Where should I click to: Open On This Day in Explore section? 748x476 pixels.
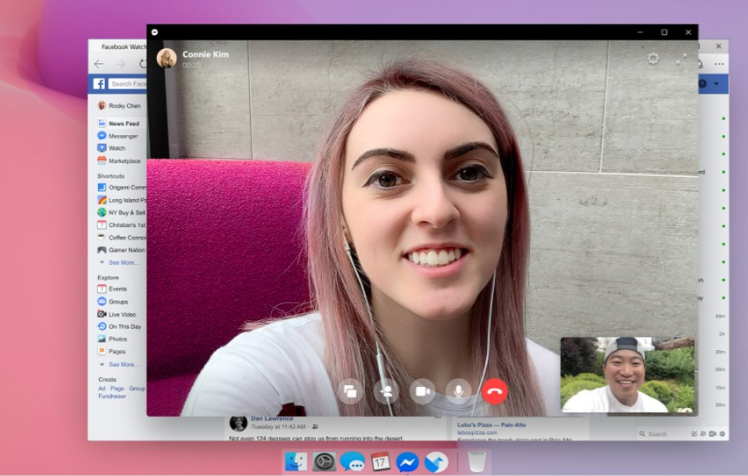(119, 327)
